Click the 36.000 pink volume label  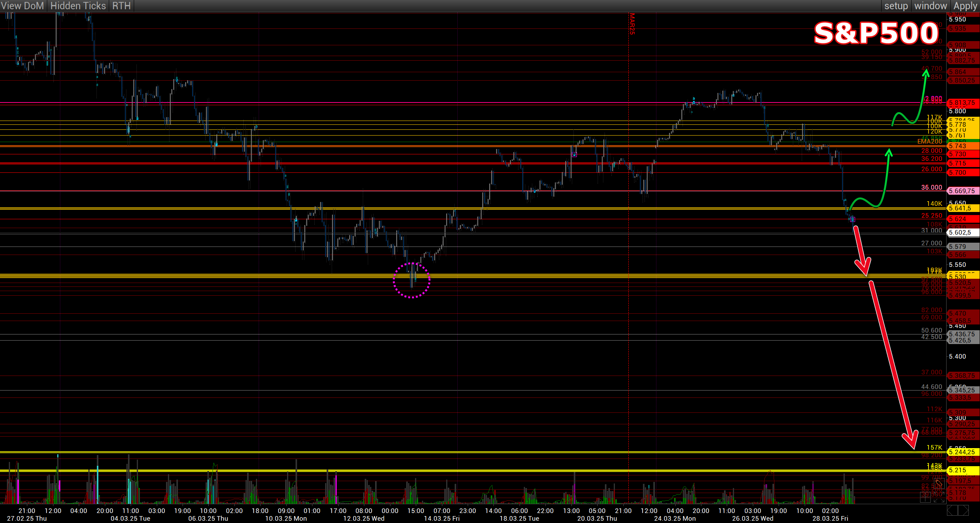[x=932, y=187]
